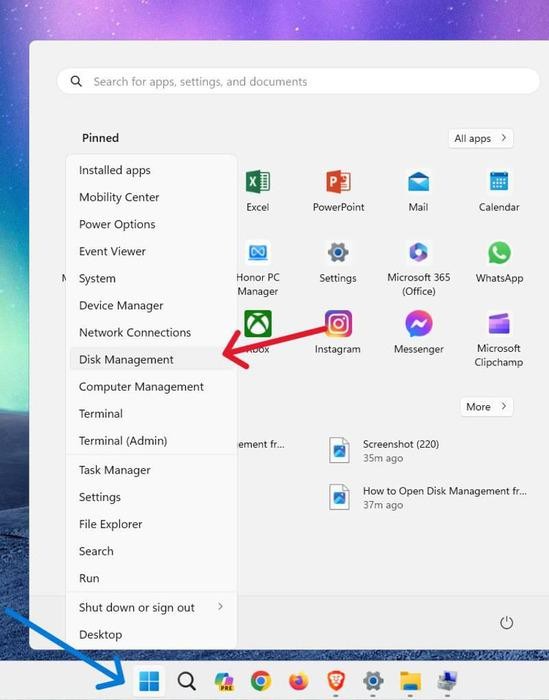This screenshot has width=549, height=700.
Task: Open recommended How to Open Disk Management file
Action: coord(428,497)
